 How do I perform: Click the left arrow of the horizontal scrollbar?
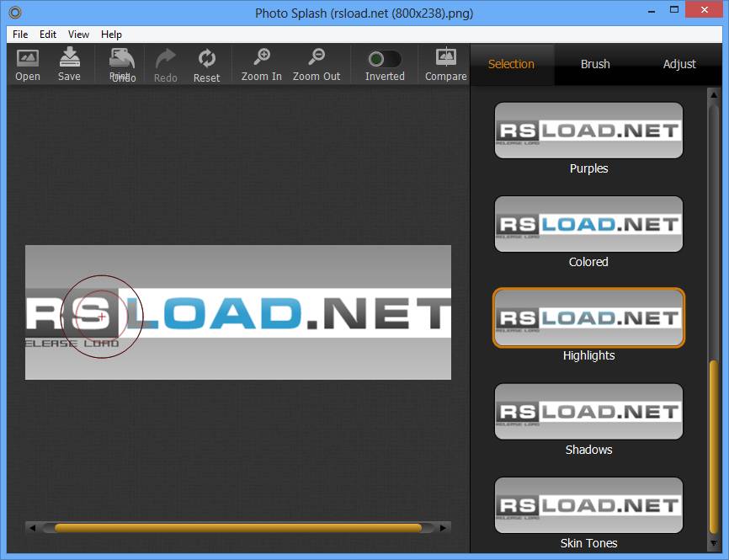pyautogui.click(x=32, y=528)
